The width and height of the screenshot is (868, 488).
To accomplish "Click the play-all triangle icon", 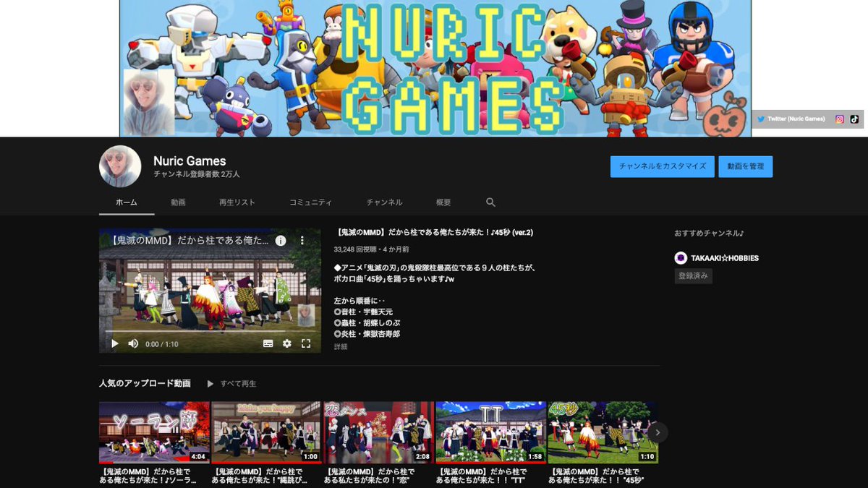I will (x=210, y=384).
